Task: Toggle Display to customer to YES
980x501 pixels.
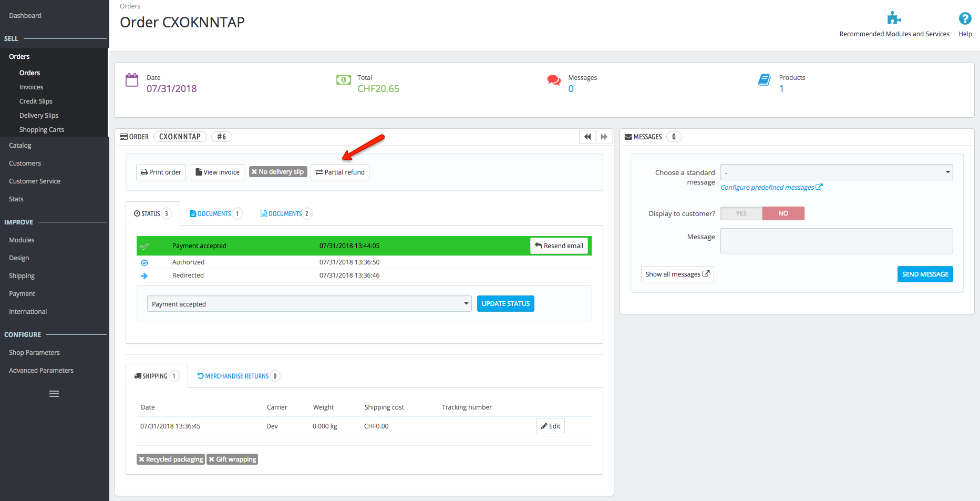Action: click(741, 213)
